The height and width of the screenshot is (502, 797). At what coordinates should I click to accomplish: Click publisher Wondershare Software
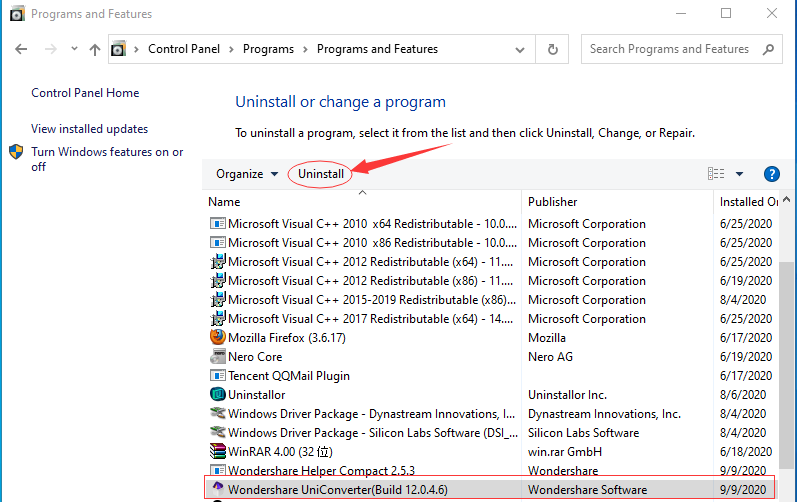click(588, 490)
